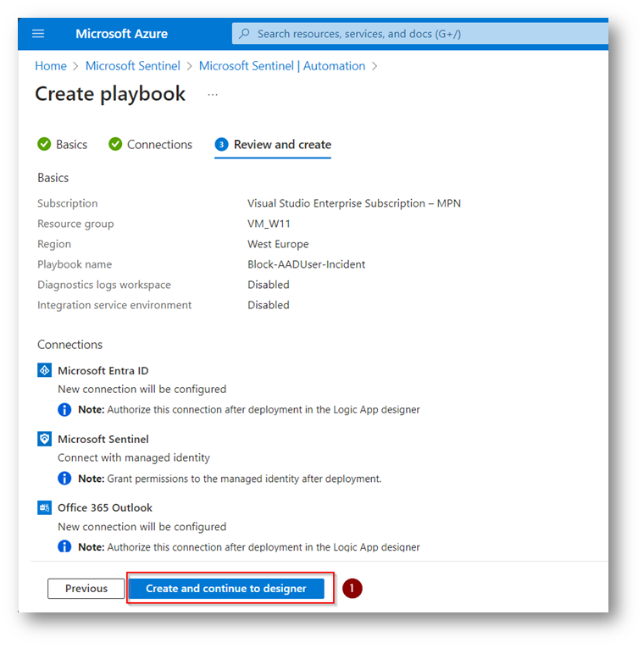Screen dimensions: 644x648
Task: Click Disabled value for Integration service environment
Action: [269, 305]
